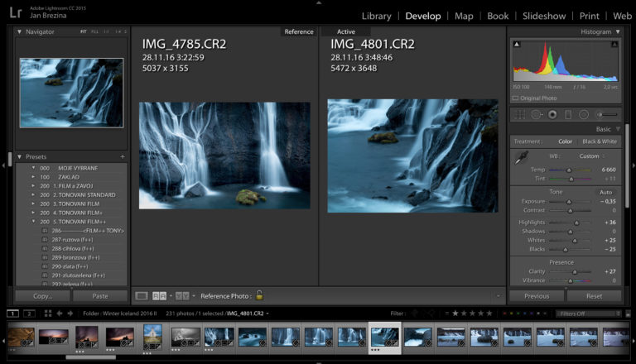Pick the White Balance eyedropper
This screenshot has width=636, height=364.
[521, 157]
